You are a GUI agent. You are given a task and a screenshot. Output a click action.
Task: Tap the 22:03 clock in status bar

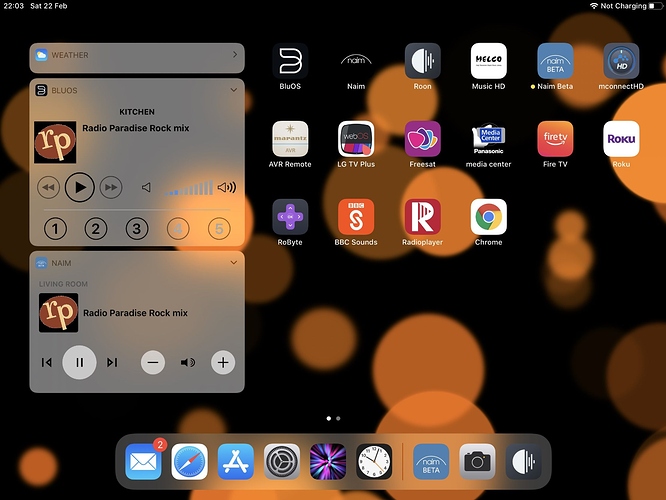tap(14, 6)
